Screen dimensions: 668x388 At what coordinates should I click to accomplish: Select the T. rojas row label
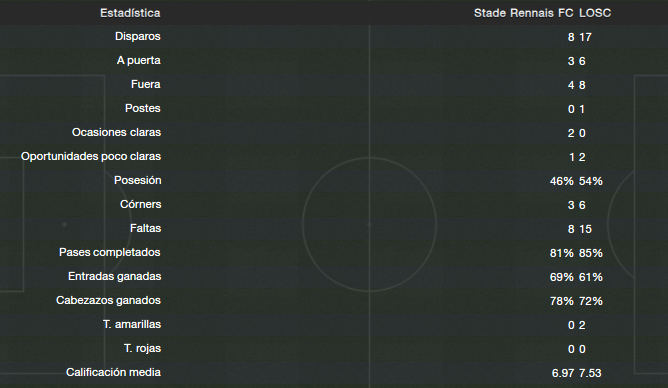click(x=143, y=348)
